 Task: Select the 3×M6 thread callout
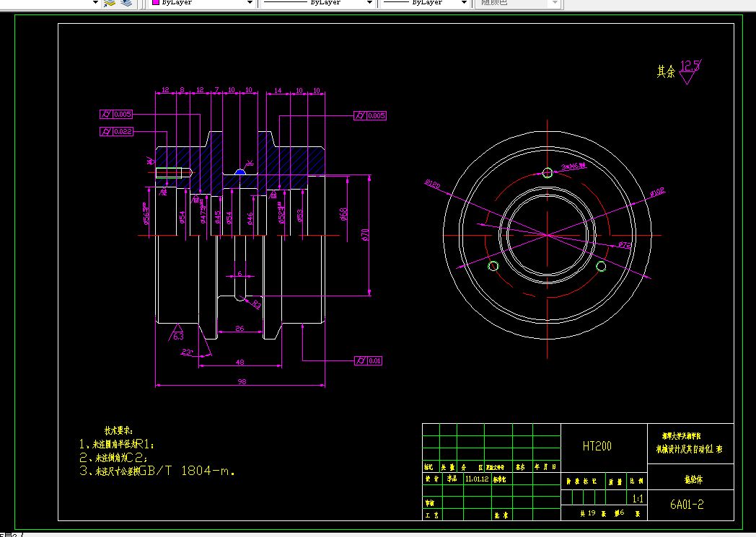pos(573,167)
